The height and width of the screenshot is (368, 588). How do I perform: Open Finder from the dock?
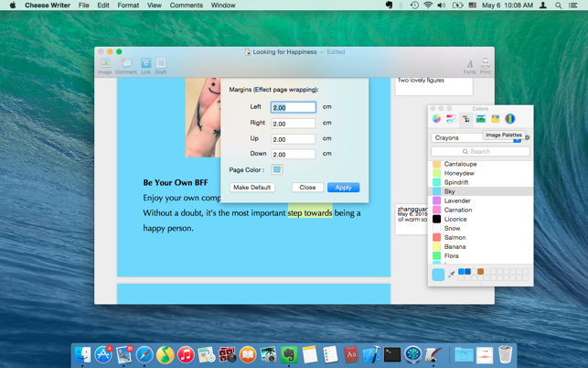(82, 354)
